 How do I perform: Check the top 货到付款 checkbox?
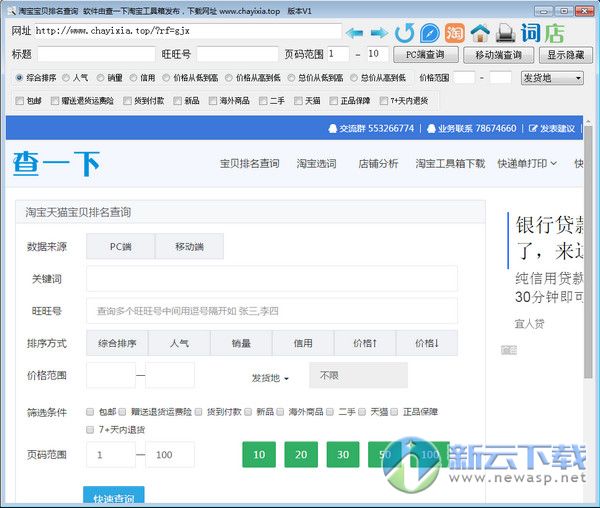(127, 101)
